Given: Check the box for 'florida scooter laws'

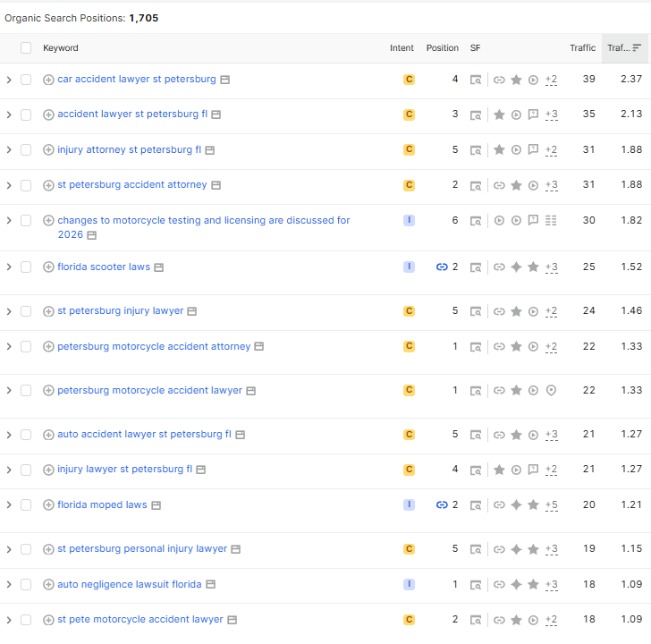Looking at the screenshot, I should coord(26,267).
